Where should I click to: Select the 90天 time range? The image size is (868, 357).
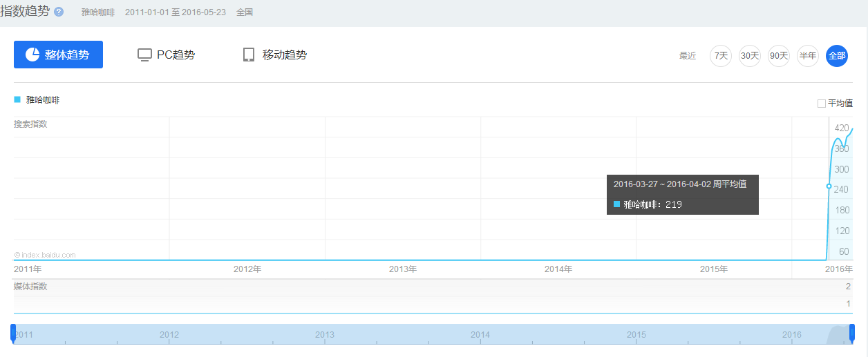(779, 56)
